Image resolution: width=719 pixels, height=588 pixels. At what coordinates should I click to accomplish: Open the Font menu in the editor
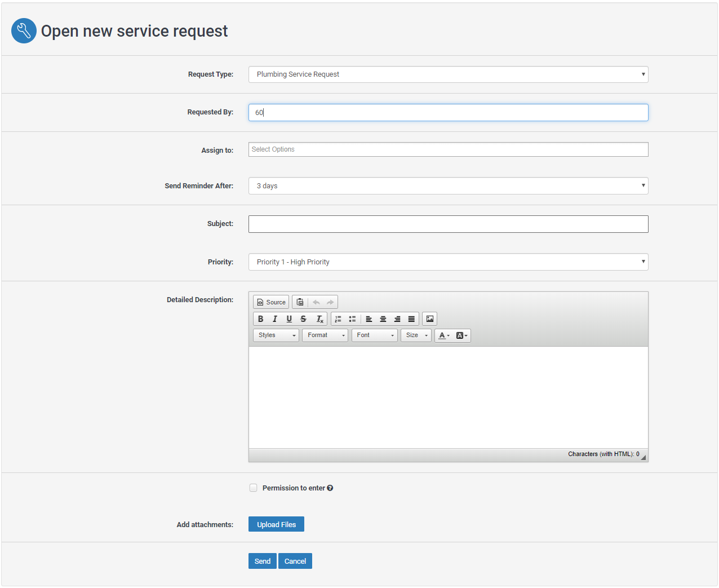(375, 335)
